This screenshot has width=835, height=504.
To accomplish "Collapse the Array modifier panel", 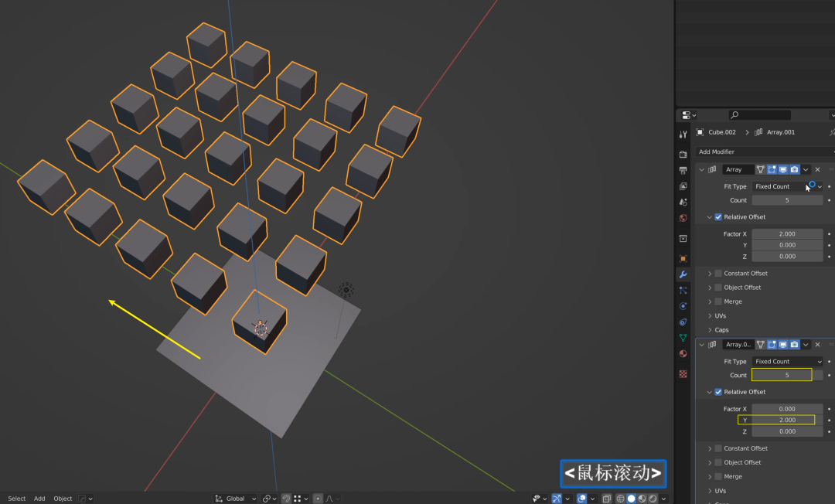I will [x=701, y=169].
